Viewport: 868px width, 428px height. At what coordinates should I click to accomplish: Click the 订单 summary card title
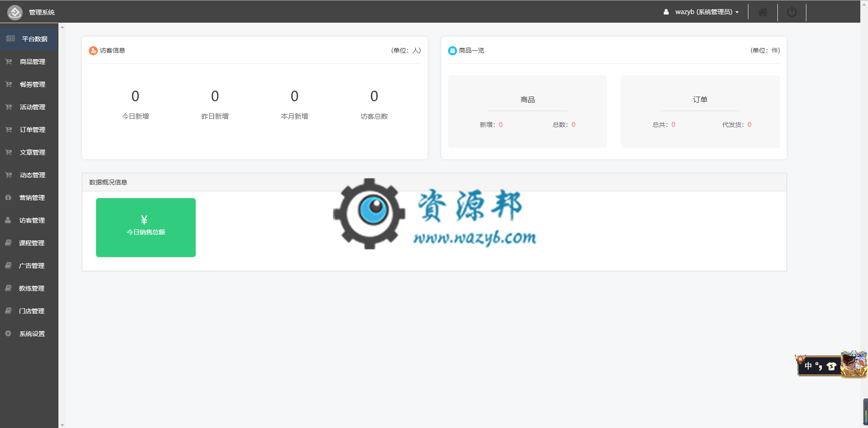pos(700,100)
